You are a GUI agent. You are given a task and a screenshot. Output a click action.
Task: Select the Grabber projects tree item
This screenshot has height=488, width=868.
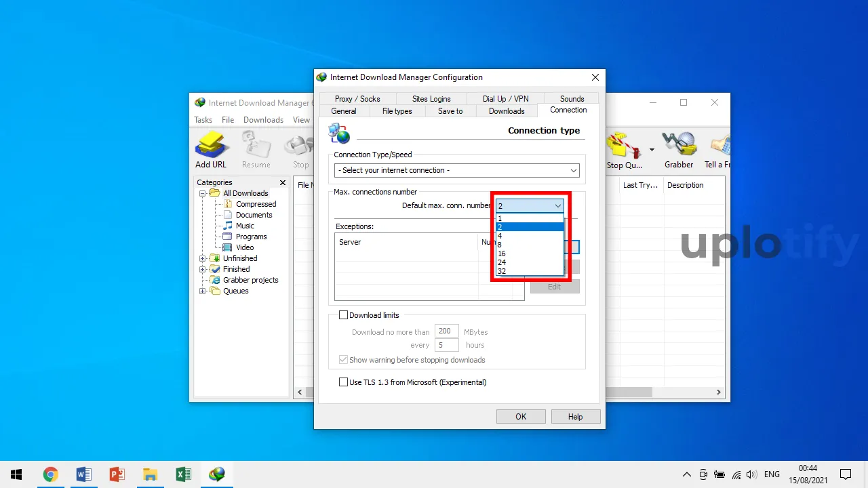[250, 280]
